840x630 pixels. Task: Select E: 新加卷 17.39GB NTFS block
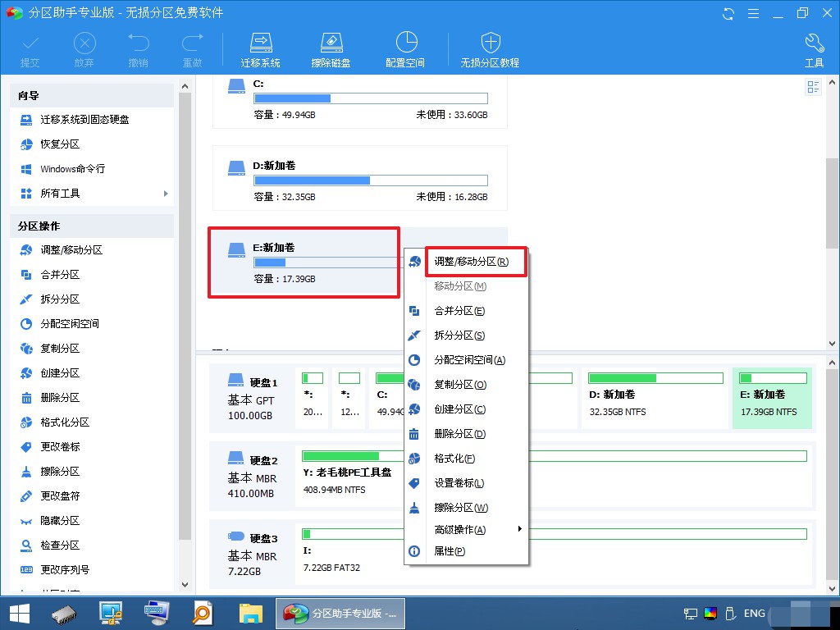pyautogui.click(x=772, y=398)
